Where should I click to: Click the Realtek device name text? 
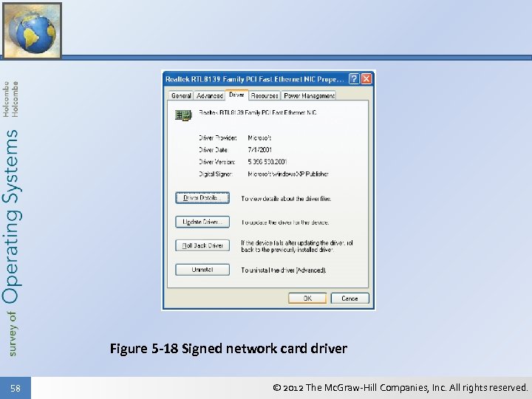(258, 112)
